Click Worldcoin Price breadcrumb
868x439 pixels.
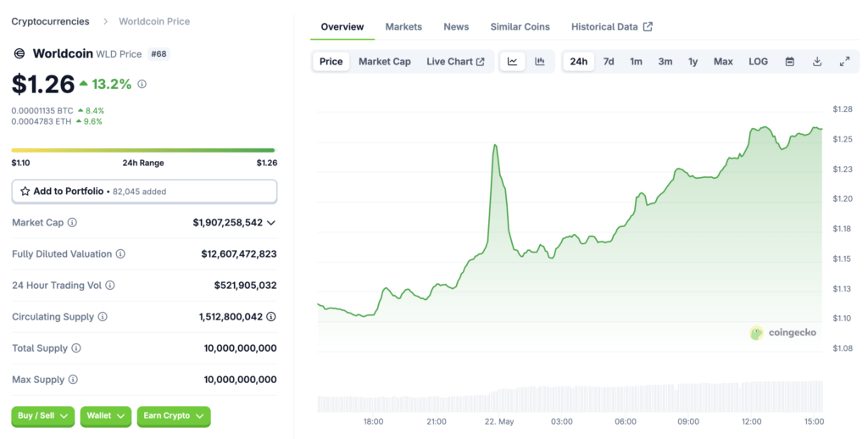pos(154,21)
